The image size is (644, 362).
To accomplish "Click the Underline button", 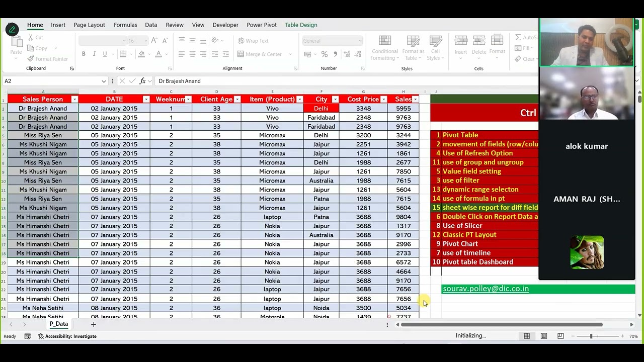I will click(105, 54).
